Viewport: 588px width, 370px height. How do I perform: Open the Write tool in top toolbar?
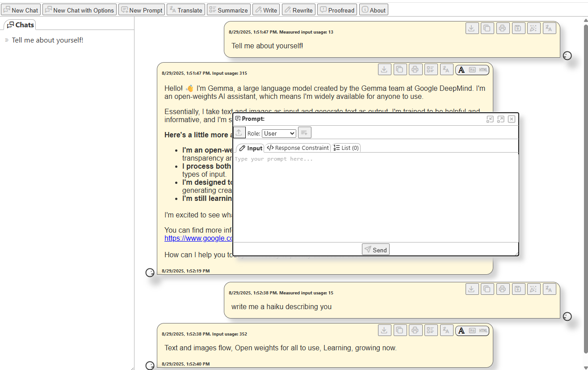(x=266, y=10)
